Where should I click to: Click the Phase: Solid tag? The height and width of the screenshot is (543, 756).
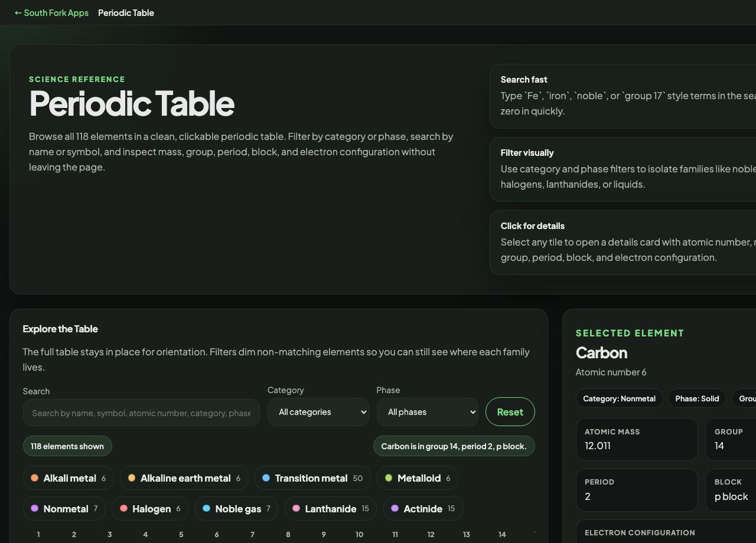(697, 398)
